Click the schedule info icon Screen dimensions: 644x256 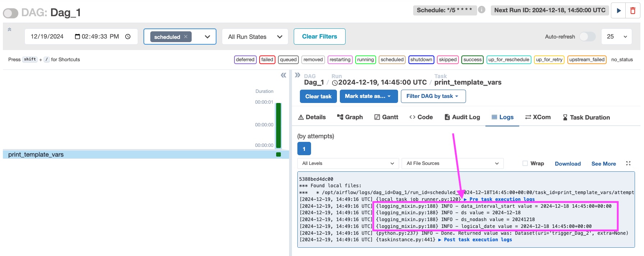tap(482, 10)
